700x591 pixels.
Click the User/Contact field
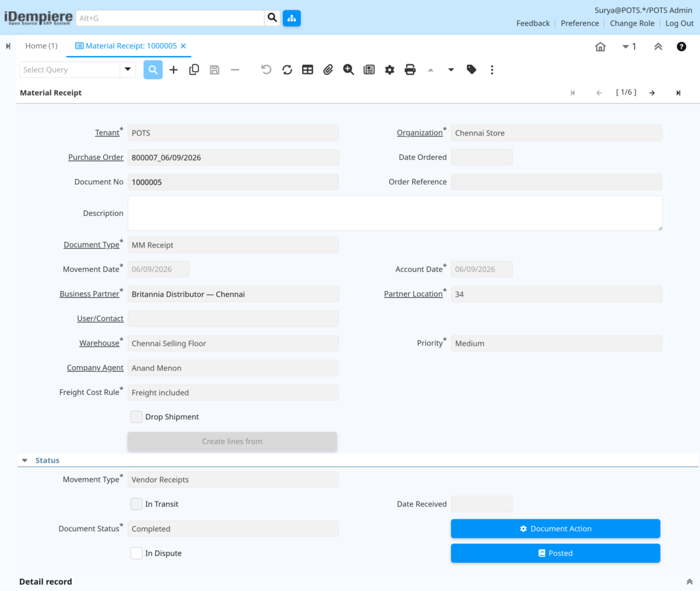233,318
